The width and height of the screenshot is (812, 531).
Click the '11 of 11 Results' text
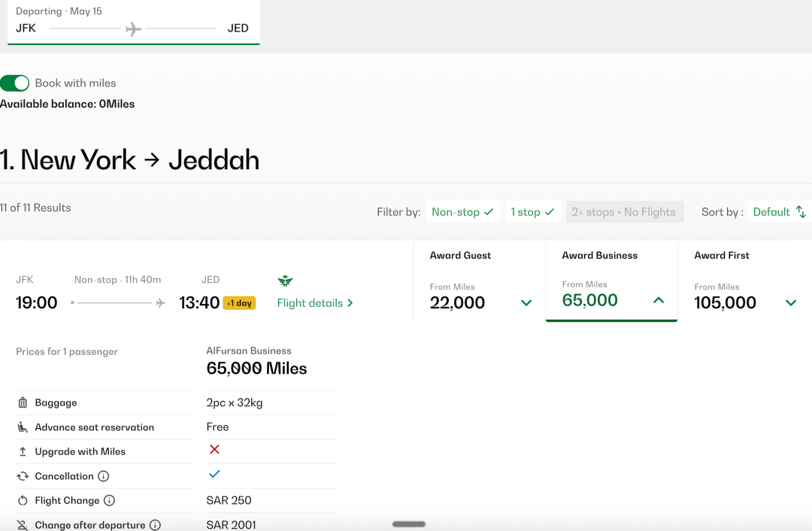click(x=36, y=208)
